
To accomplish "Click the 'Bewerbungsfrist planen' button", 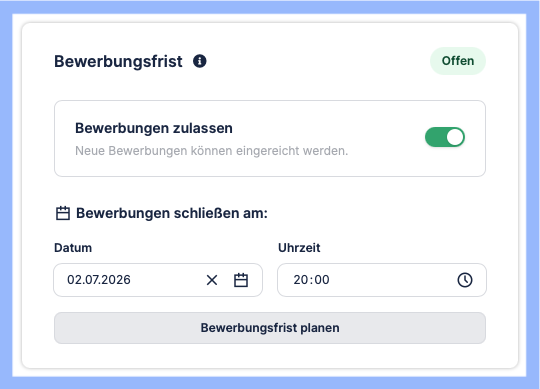I will (x=270, y=328).
